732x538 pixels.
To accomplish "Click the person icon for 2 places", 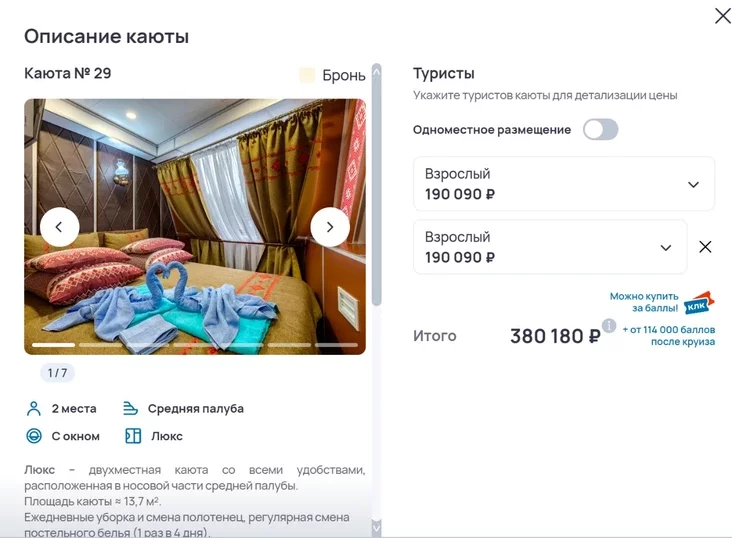I will pyautogui.click(x=34, y=409).
